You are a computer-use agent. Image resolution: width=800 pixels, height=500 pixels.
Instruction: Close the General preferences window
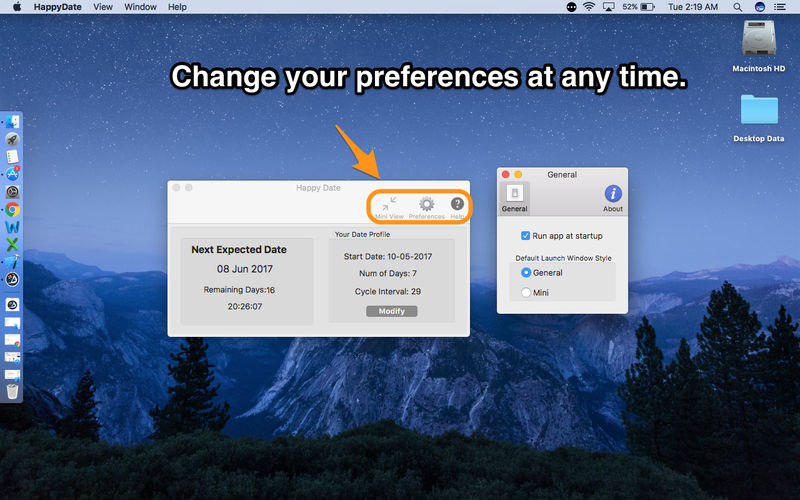[x=506, y=174]
